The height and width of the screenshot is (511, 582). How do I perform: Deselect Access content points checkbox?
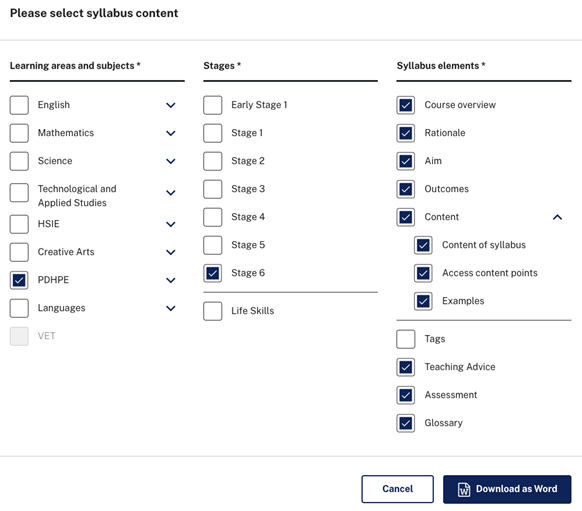click(x=423, y=273)
